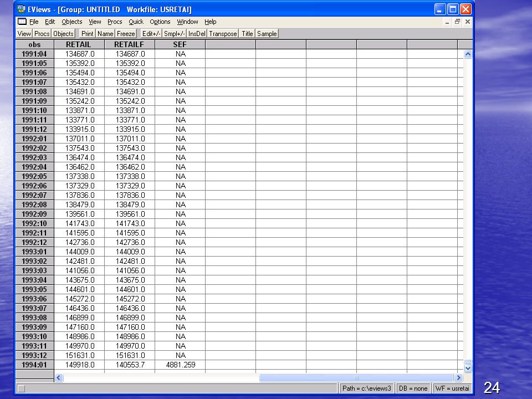Image resolution: width=532 pixels, height=399 pixels.
Task: Click the View toolbar button
Action: (x=24, y=34)
